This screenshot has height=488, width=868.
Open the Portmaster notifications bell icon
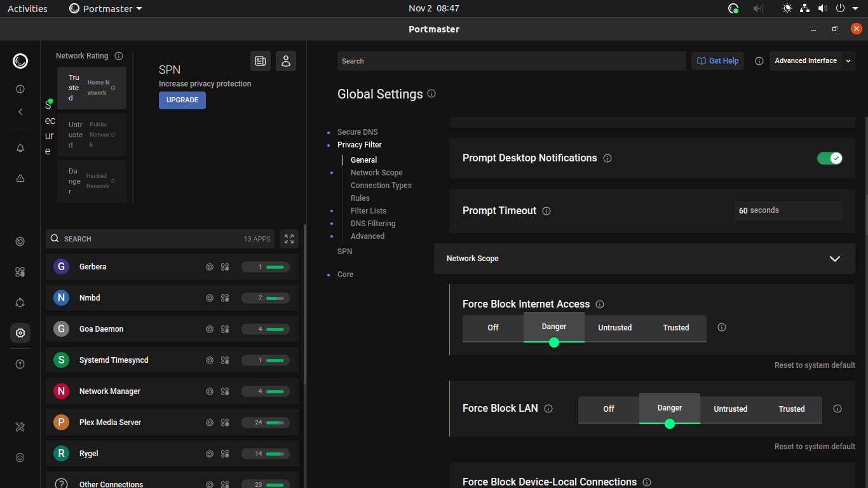(20, 147)
